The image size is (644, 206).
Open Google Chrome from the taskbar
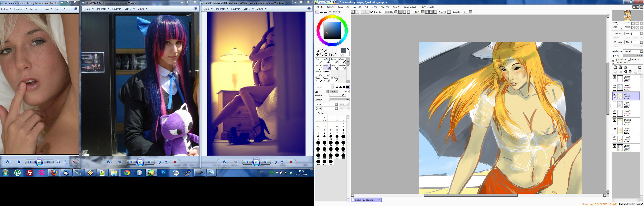(127, 172)
